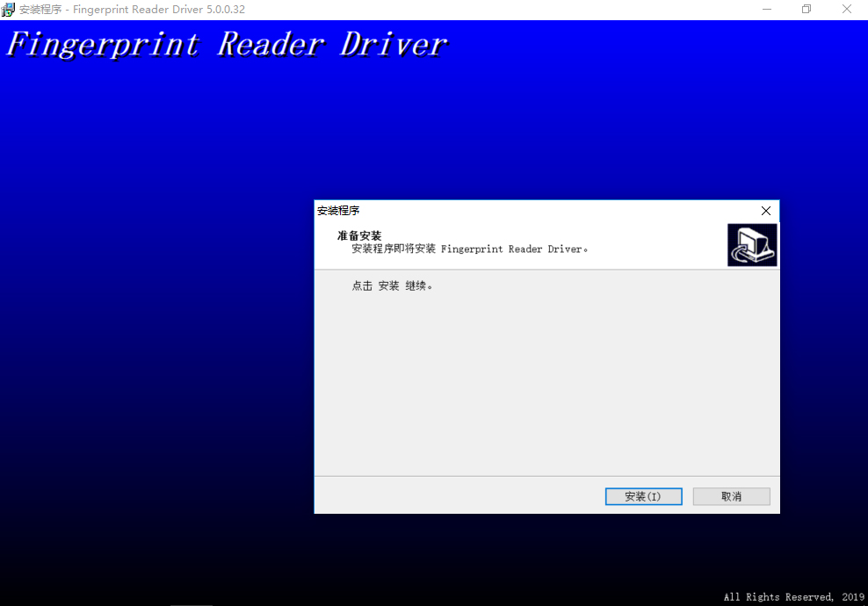Click the empty gray body of the dialog
Image resolution: width=868 pixels, height=606 pixels.
pos(545,386)
